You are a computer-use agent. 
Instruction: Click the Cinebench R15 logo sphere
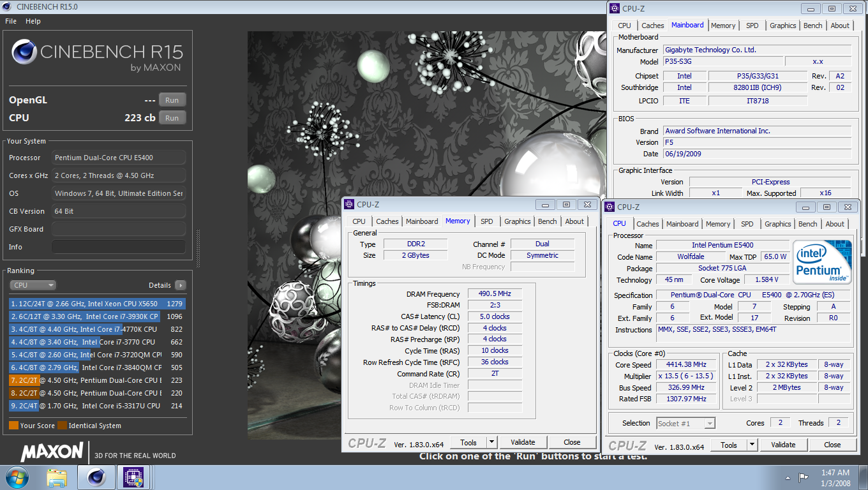coord(24,52)
